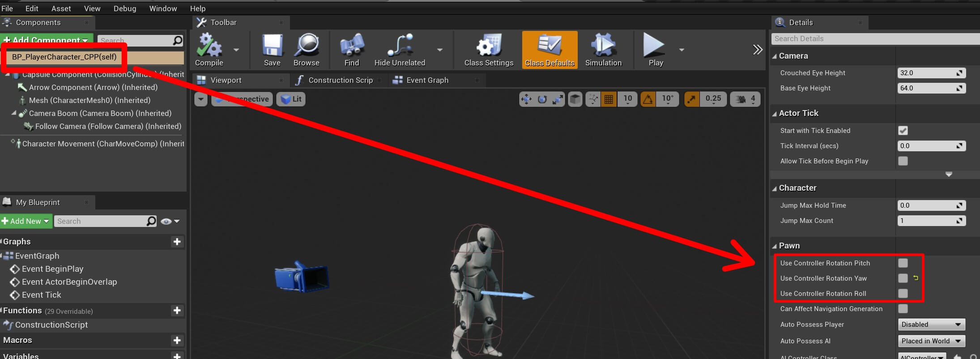Open the Debug menu
The image size is (980, 359).
click(x=125, y=9)
